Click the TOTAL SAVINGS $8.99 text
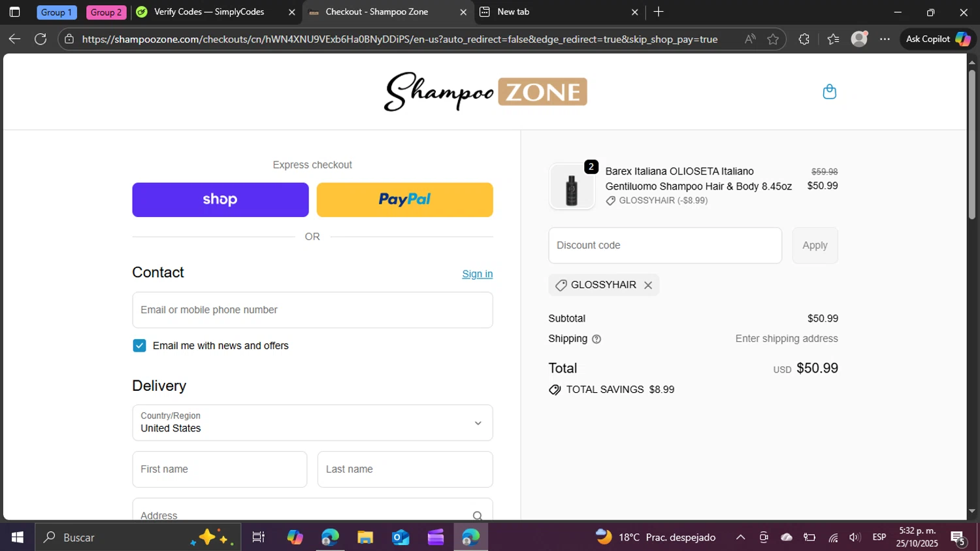 (620, 390)
